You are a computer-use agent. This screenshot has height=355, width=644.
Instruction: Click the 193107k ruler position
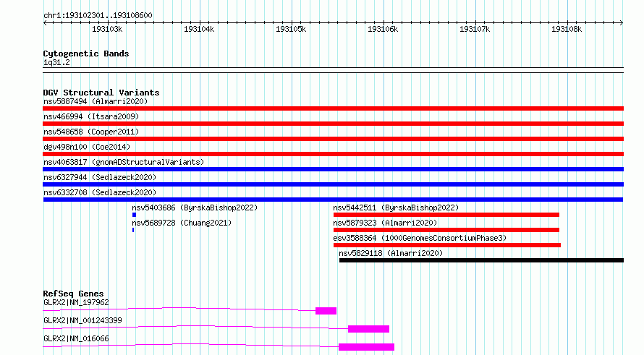(475, 30)
